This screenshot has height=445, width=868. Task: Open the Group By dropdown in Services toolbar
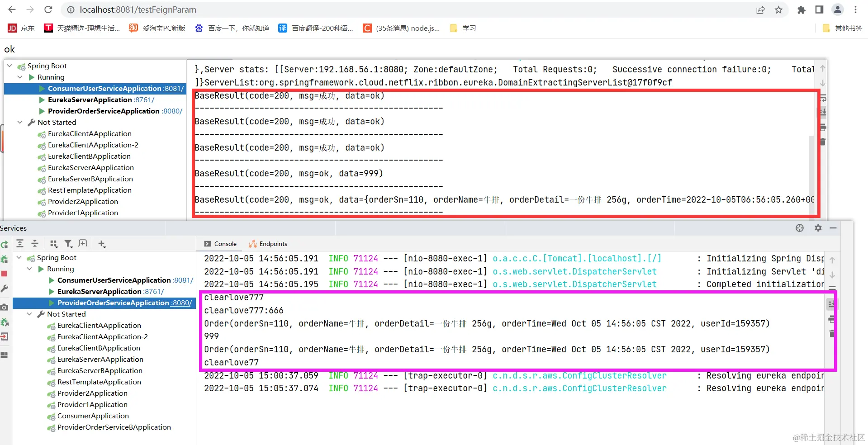tap(54, 244)
